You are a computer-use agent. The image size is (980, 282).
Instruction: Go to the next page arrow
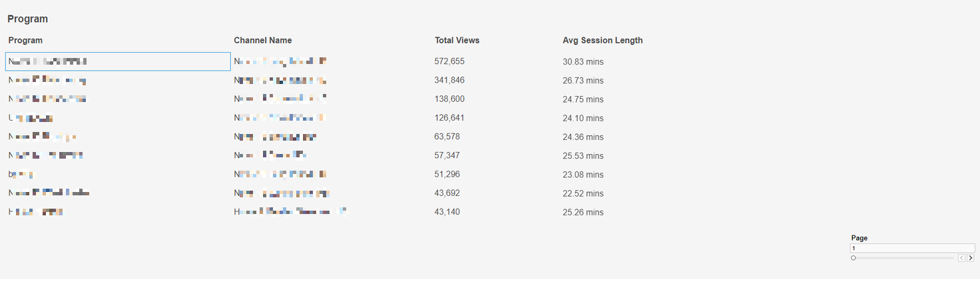(971, 258)
